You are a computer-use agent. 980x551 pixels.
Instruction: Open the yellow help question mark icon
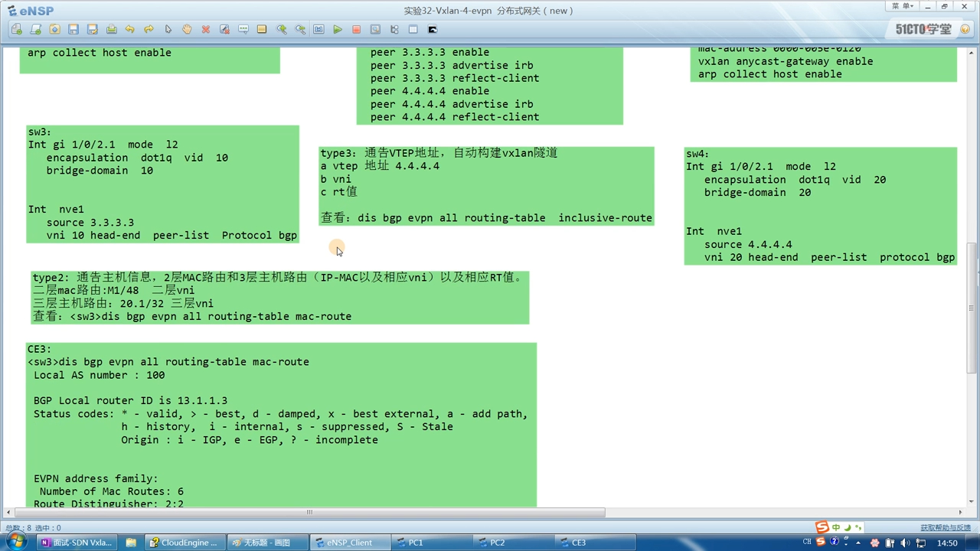click(x=965, y=29)
